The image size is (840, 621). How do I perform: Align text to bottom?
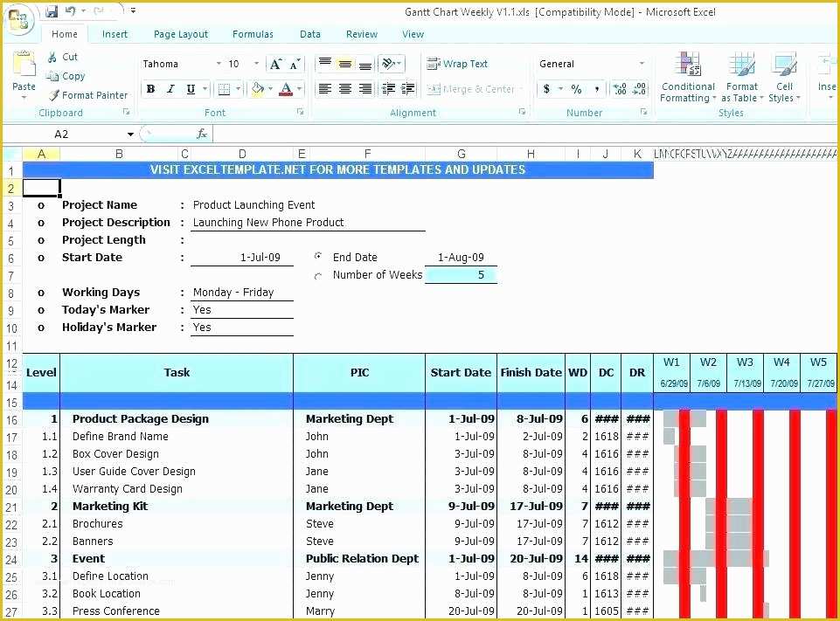click(x=364, y=64)
